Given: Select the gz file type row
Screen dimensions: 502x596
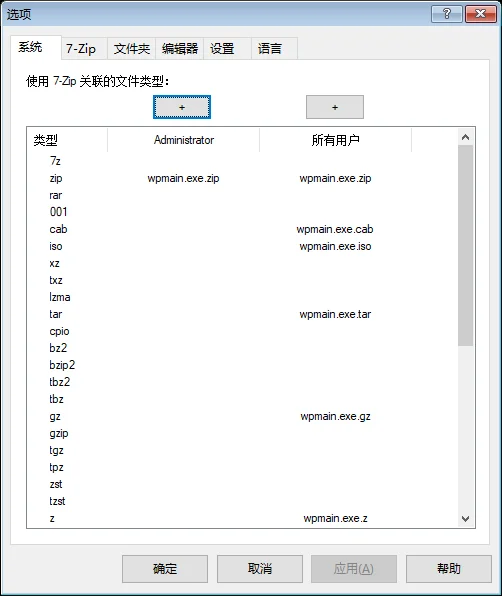Looking at the screenshot, I should tap(242, 416).
